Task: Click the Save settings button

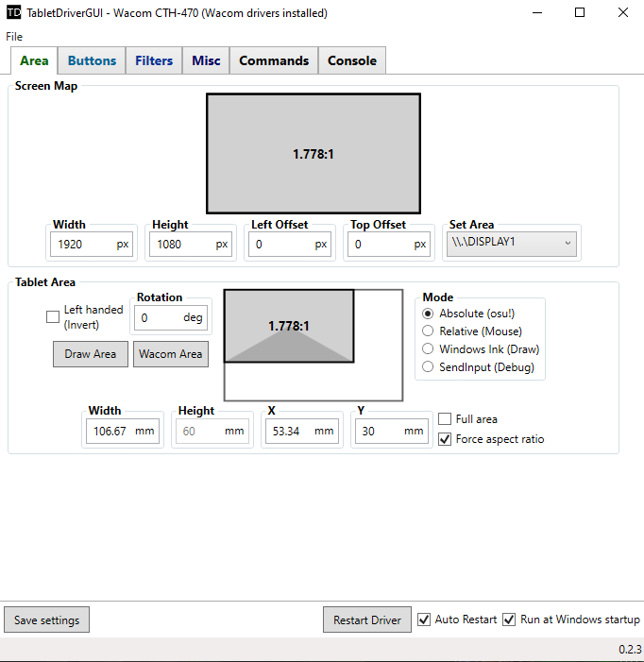Action: (x=47, y=620)
